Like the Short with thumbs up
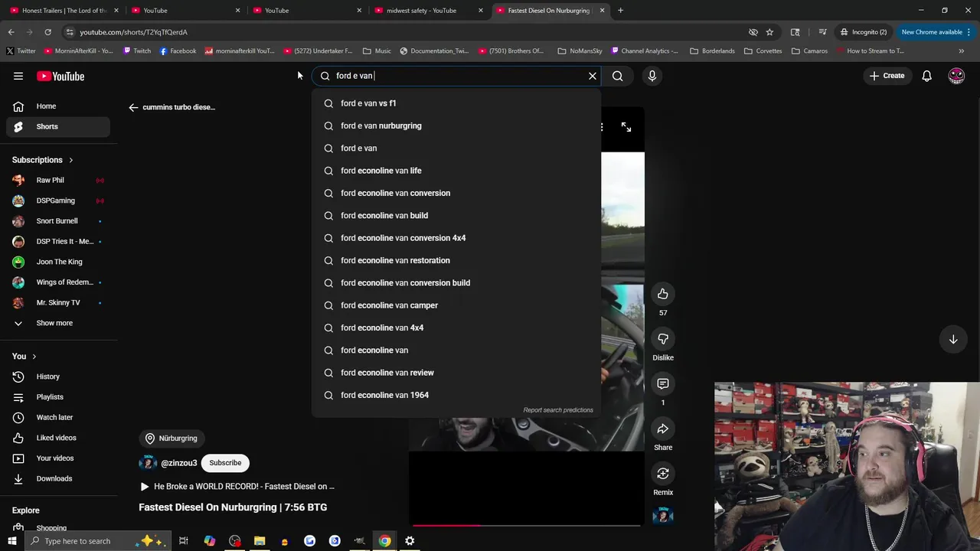The image size is (980, 551). (663, 294)
